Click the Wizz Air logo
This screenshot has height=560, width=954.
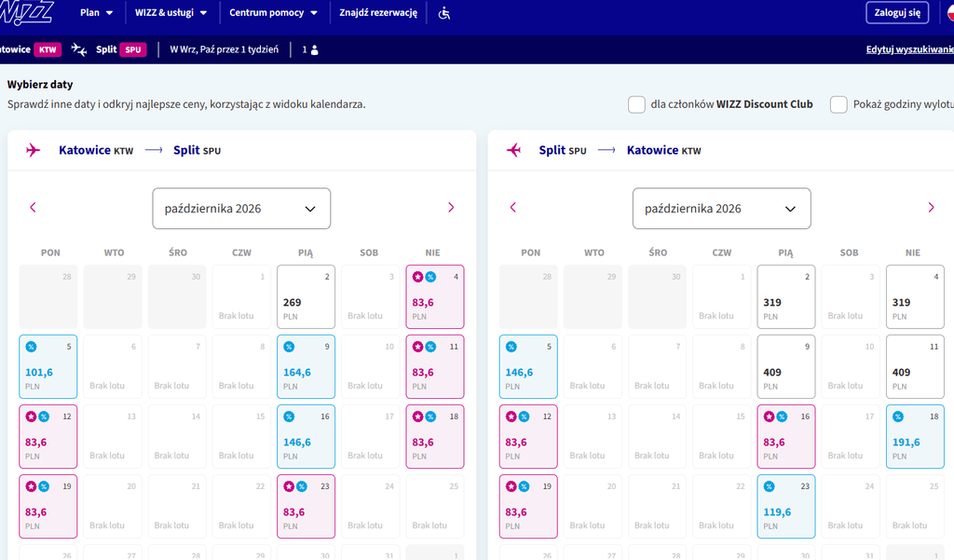(x=26, y=12)
